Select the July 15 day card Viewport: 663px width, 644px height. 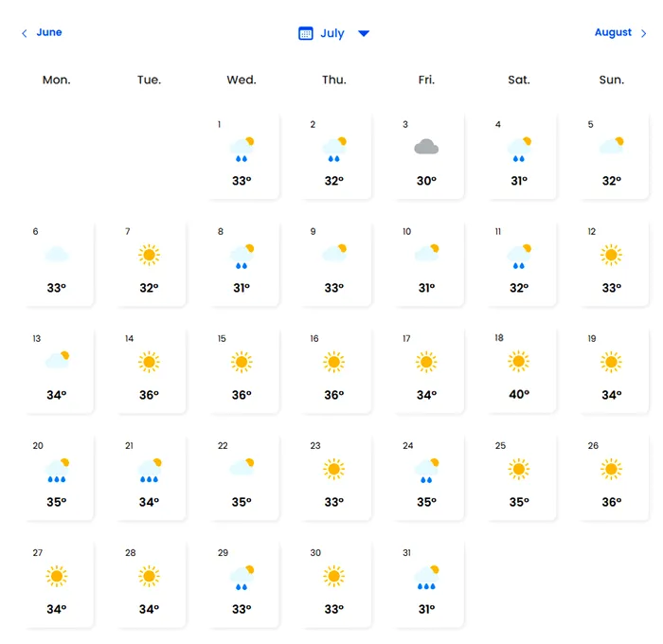pos(242,369)
